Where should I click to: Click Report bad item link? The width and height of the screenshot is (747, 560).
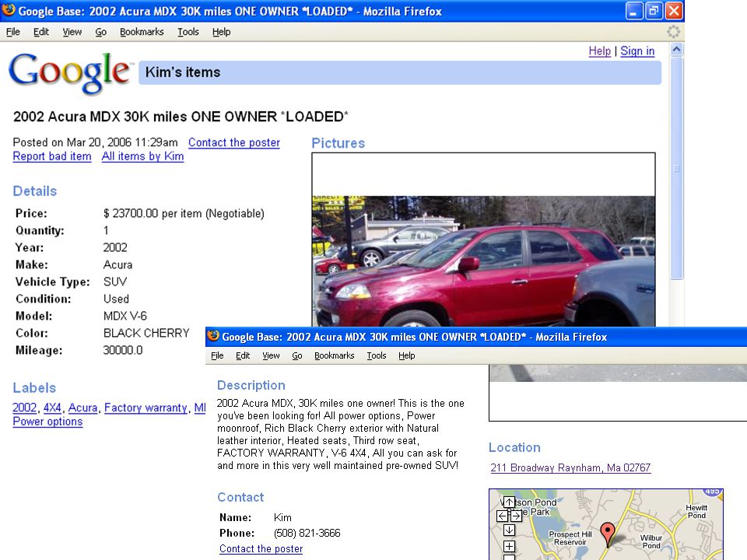[x=52, y=156]
